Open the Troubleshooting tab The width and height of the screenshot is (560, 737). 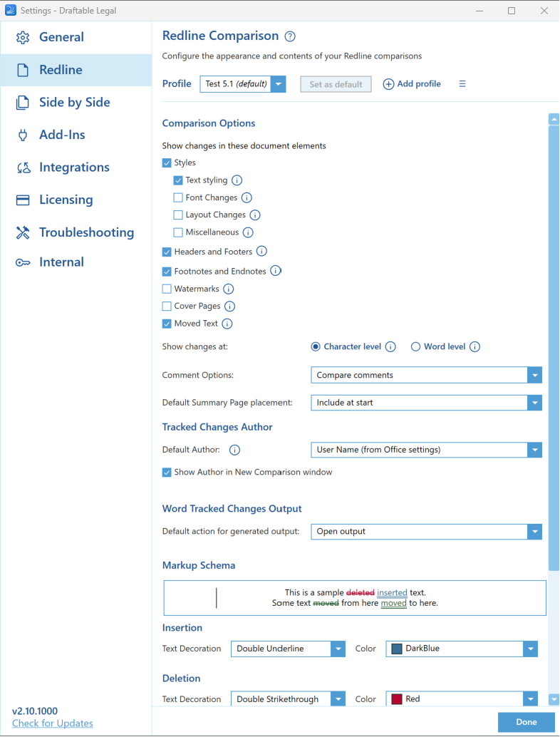click(76, 232)
